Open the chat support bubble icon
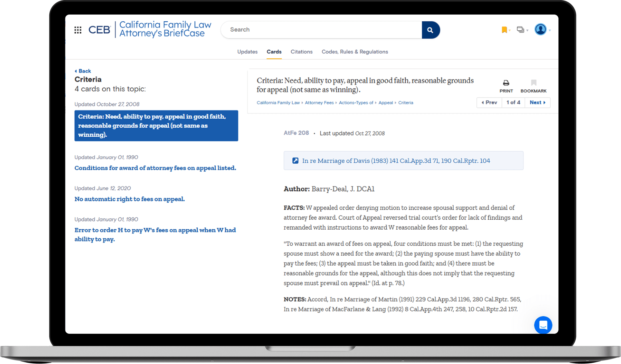This screenshot has width=621, height=364. (x=543, y=325)
